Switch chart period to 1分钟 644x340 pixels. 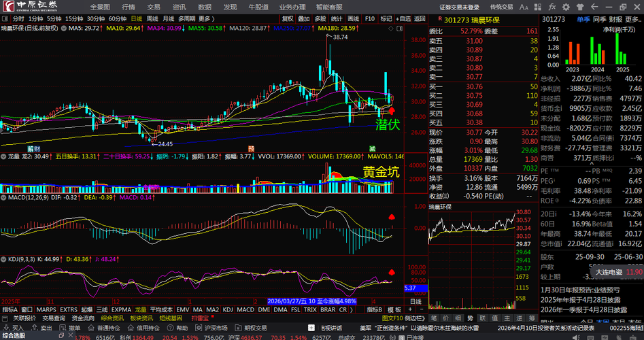36,18
